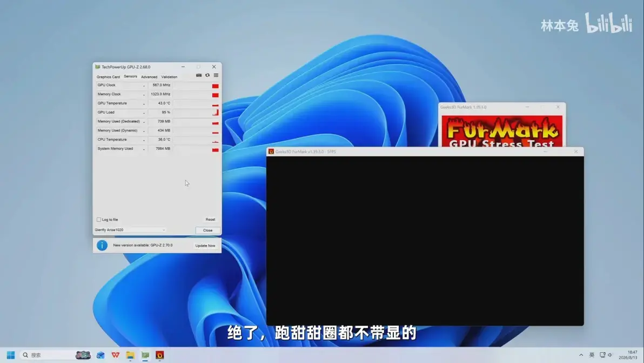Show hidden system tray icons
The height and width of the screenshot is (363, 644).
(x=581, y=355)
